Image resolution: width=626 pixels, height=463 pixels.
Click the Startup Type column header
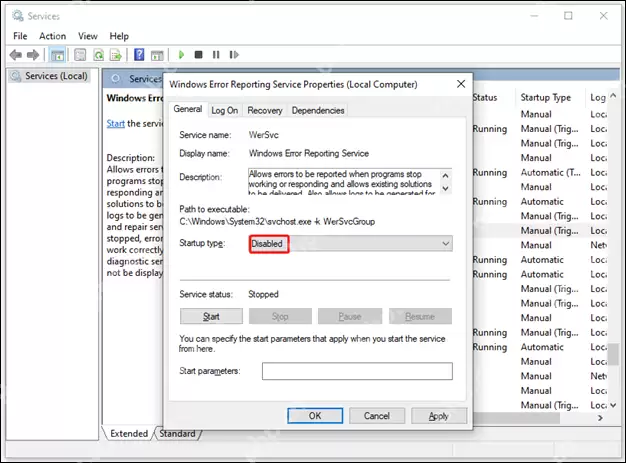(546, 97)
